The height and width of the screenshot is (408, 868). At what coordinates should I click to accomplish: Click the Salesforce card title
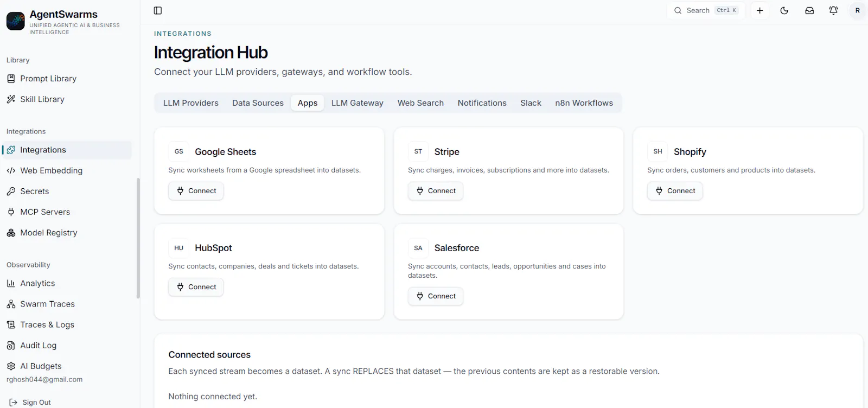[x=457, y=248]
